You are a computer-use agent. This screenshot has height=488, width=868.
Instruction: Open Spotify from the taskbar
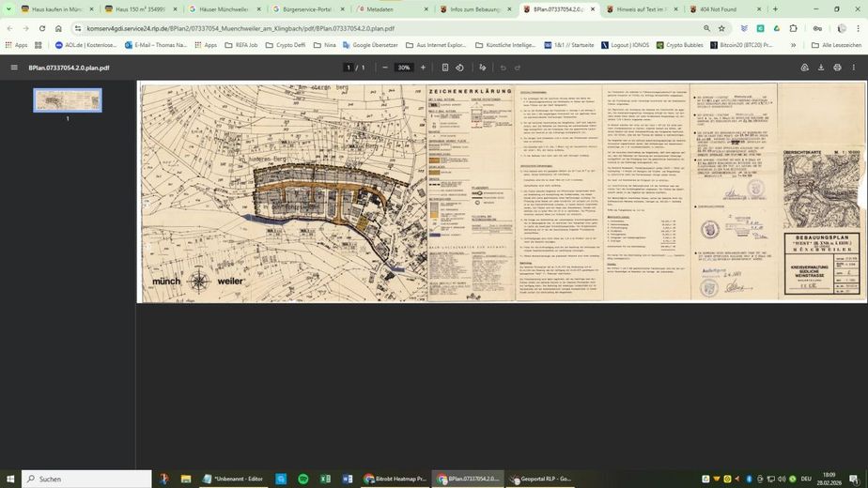pyautogui.click(x=302, y=479)
